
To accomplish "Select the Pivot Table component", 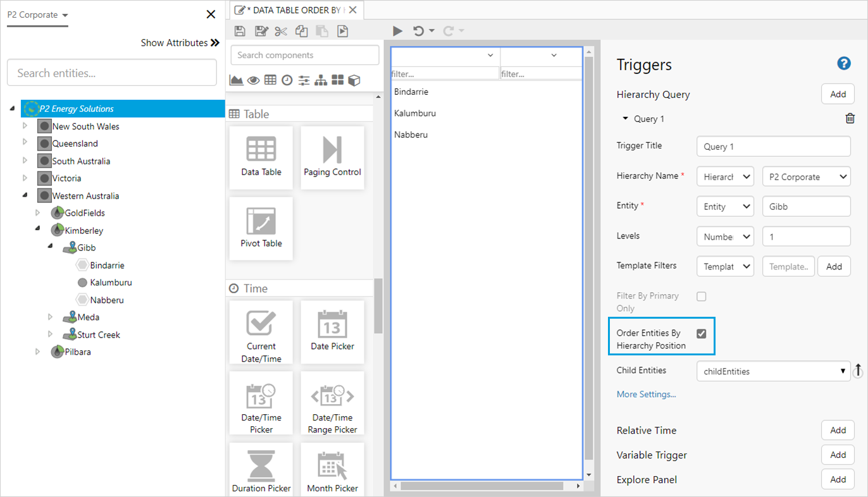I will [261, 228].
